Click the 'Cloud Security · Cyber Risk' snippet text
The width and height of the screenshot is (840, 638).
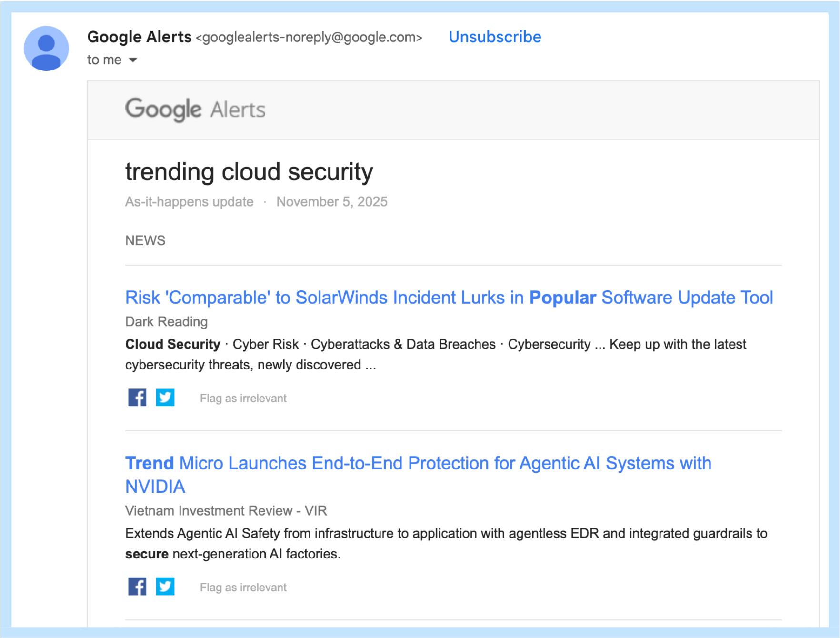(x=436, y=354)
